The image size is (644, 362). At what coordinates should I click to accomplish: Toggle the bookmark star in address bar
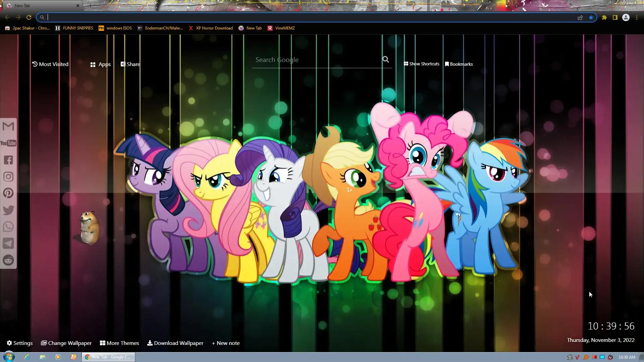(x=591, y=17)
